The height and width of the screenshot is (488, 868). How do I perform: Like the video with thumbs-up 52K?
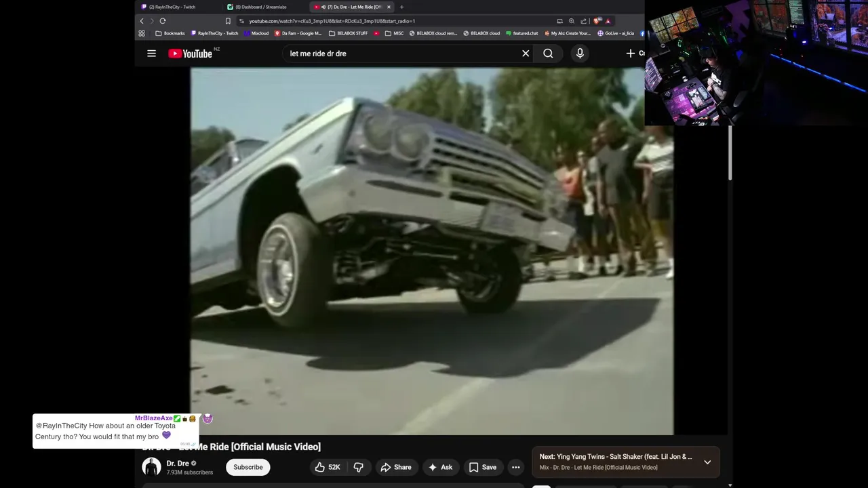328,467
